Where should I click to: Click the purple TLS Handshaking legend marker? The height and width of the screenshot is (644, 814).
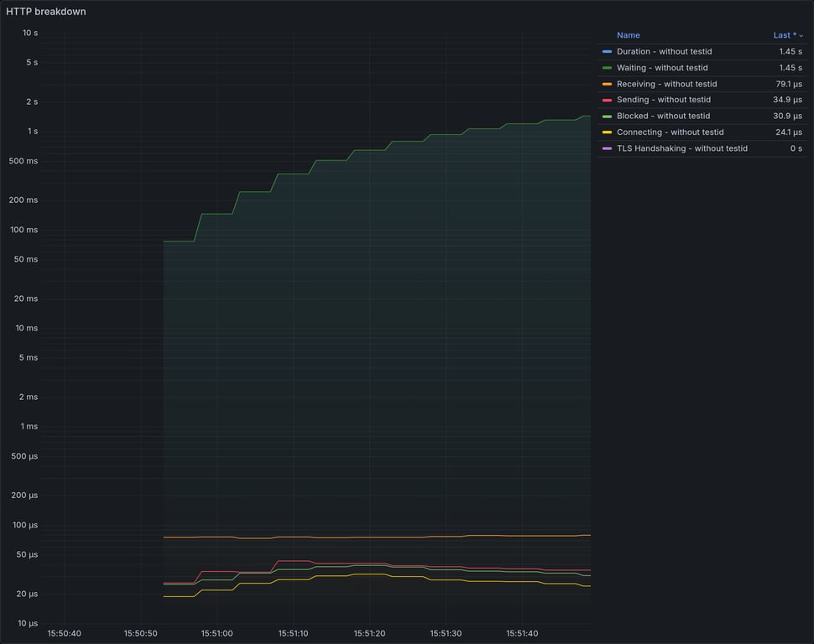point(607,148)
